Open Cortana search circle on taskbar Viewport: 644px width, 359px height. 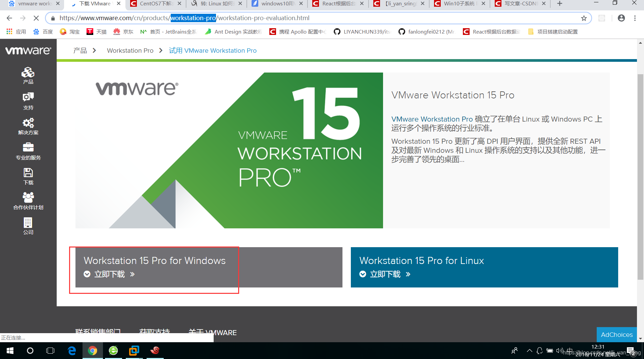pos(30,351)
